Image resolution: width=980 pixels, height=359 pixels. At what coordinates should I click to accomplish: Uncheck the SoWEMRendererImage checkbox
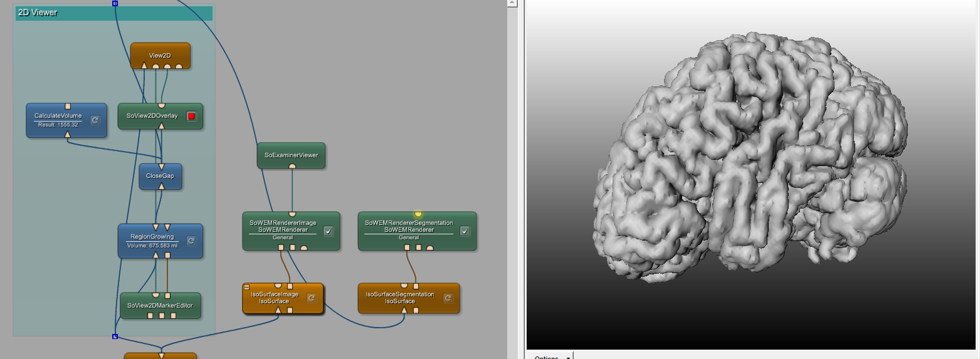(x=329, y=231)
